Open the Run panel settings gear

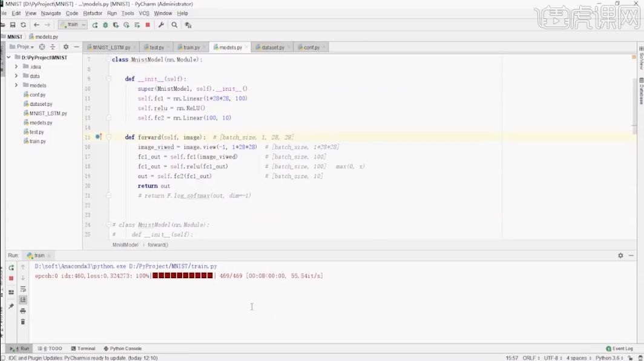tap(620, 256)
